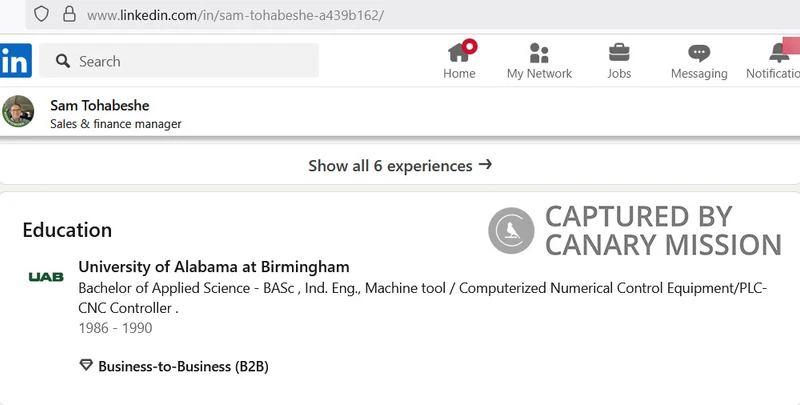Screen dimensions: 800x405
Task: Click Sam Tohabeshe profile photo
Action: click(x=18, y=111)
